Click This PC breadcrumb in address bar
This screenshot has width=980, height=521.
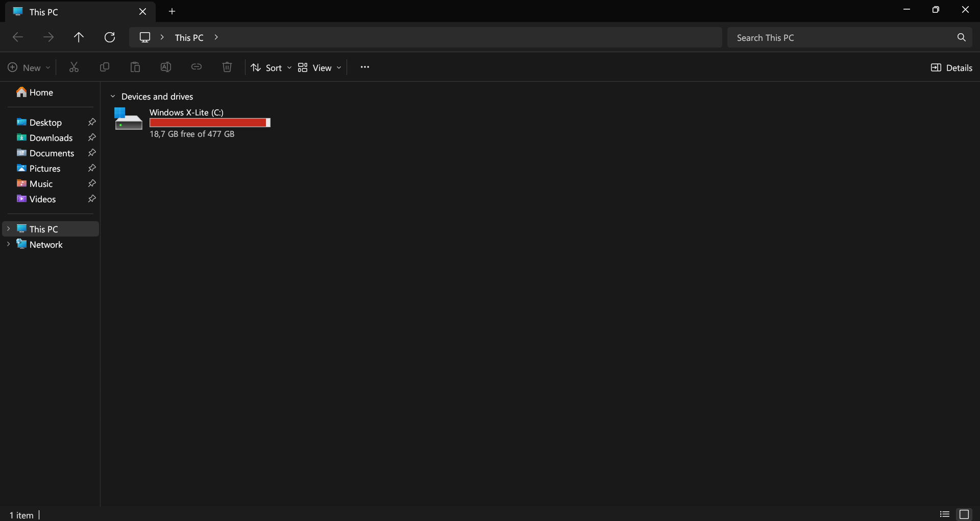[x=189, y=37]
